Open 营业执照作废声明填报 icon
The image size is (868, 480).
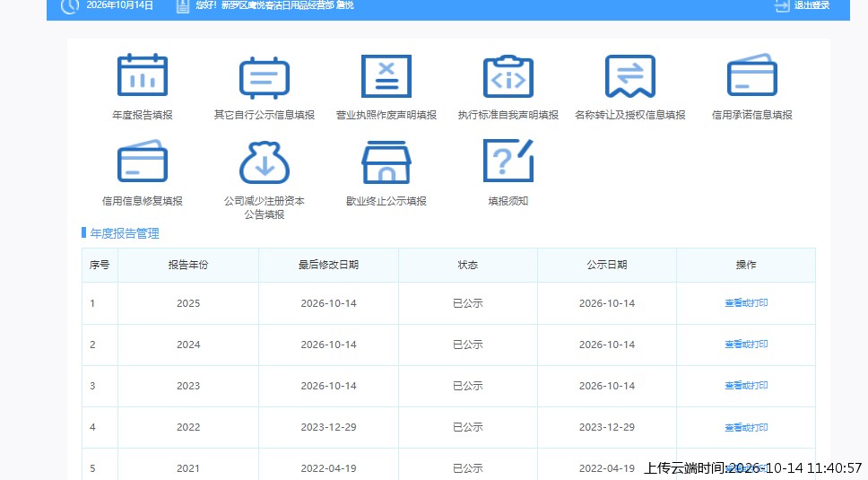[386, 76]
